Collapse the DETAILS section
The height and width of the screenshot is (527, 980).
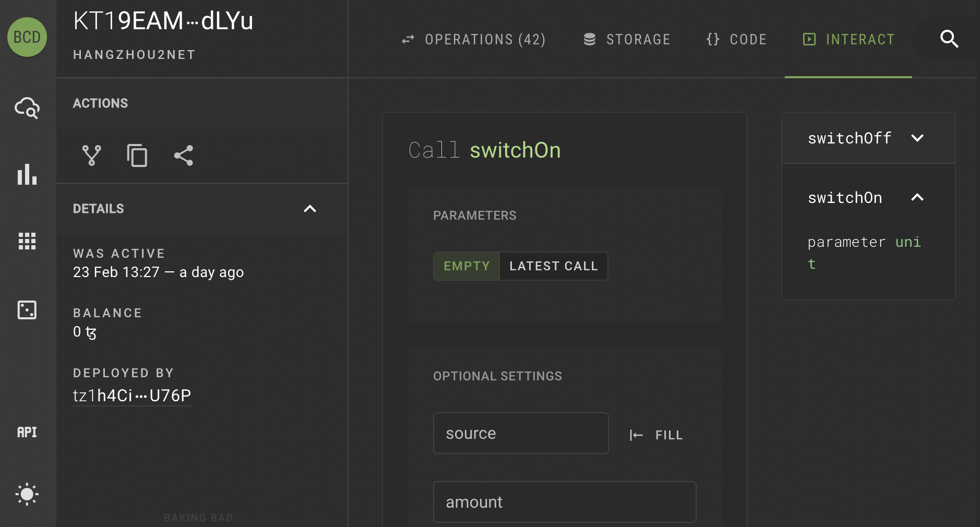[x=310, y=209]
